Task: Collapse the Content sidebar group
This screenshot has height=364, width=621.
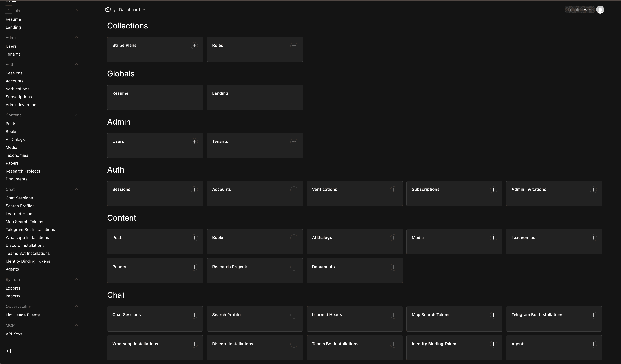Action: click(76, 115)
